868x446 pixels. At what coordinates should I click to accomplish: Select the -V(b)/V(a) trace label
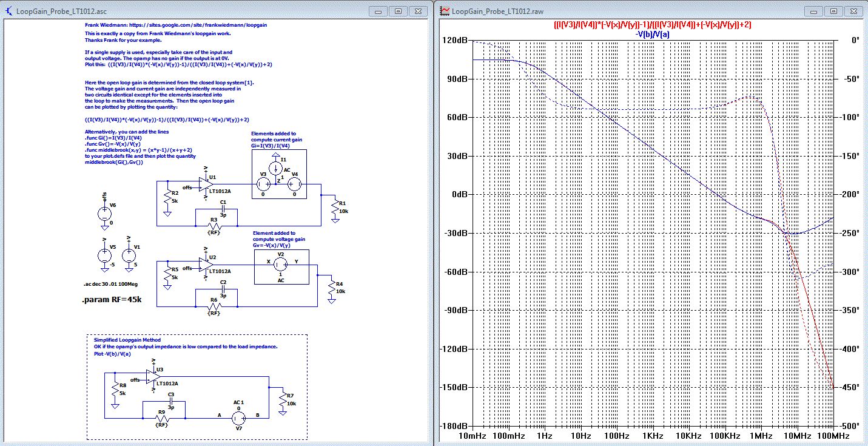[652, 35]
